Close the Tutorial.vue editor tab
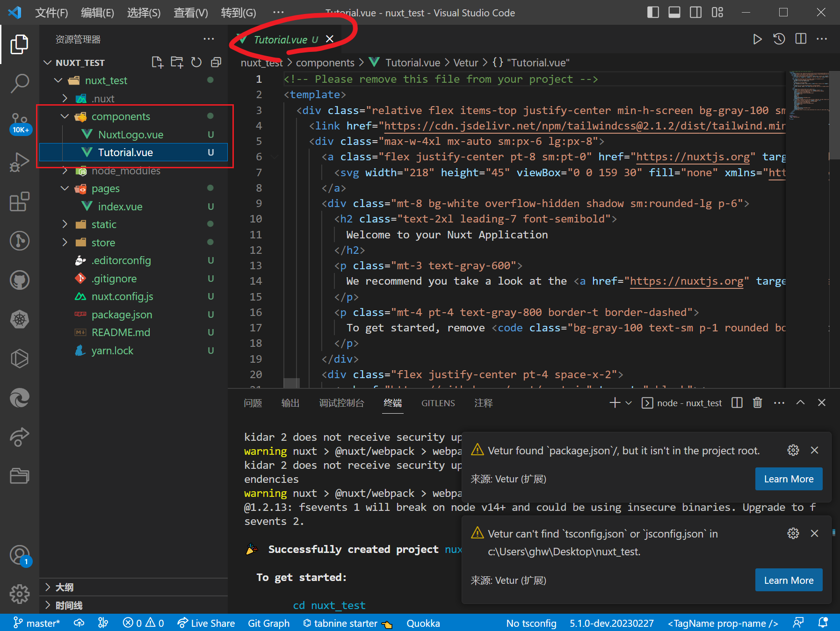The image size is (840, 631). pos(330,39)
